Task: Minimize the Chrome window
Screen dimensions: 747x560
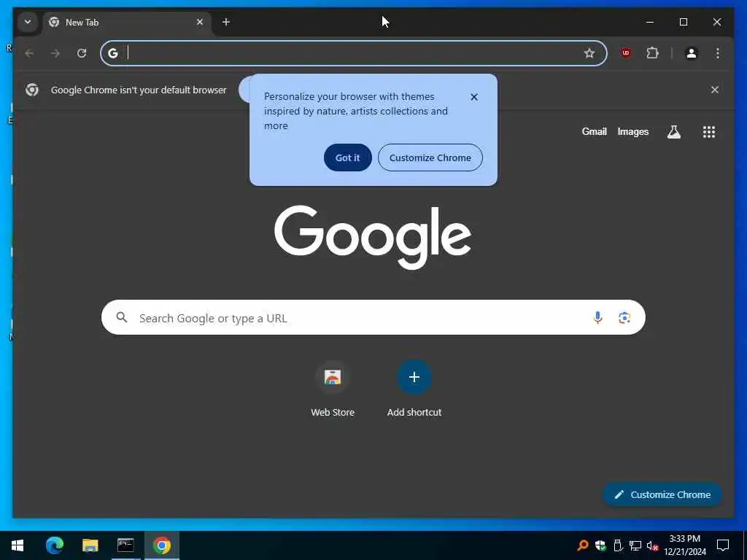Action: click(x=650, y=22)
